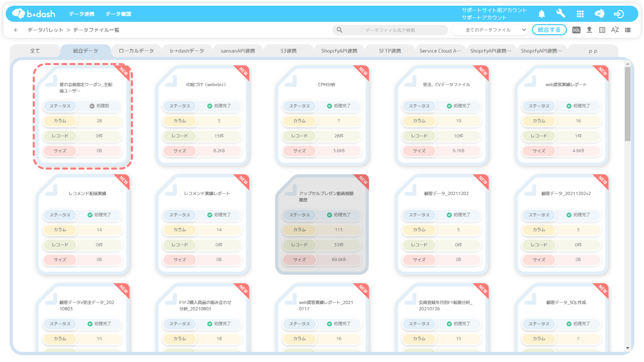The height and width of the screenshot is (362, 644).
Task: Open the web接客実績レポート file card
Action: (x=562, y=116)
